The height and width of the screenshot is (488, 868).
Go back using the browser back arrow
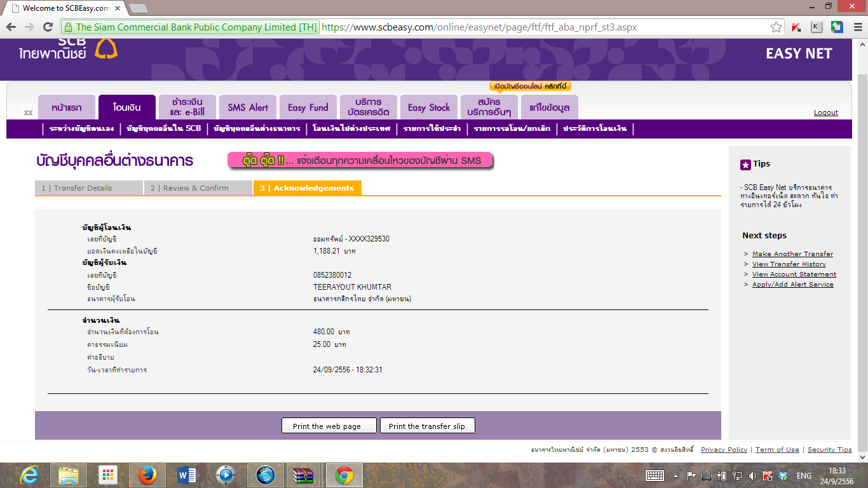click(x=11, y=27)
